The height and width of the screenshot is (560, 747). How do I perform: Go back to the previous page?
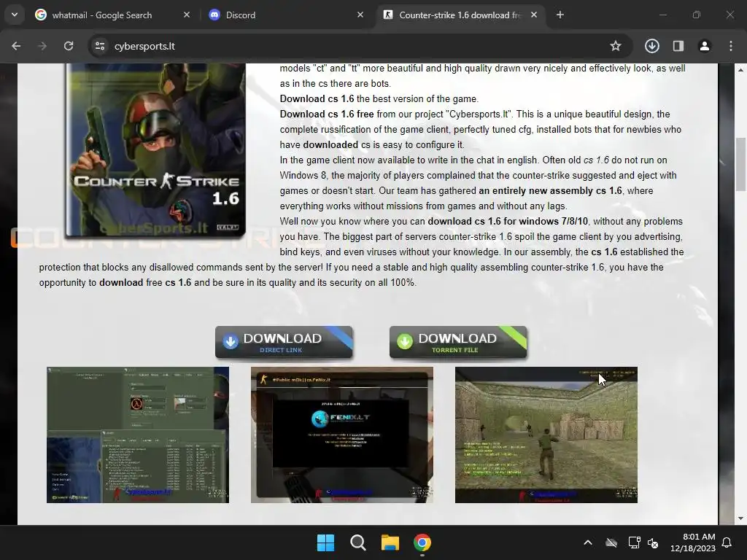[x=16, y=46]
